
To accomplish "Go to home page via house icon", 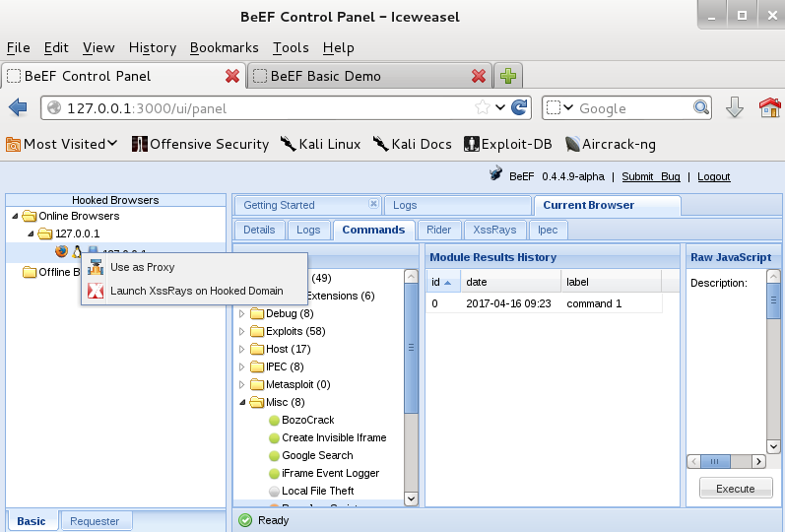I will (x=770, y=107).
